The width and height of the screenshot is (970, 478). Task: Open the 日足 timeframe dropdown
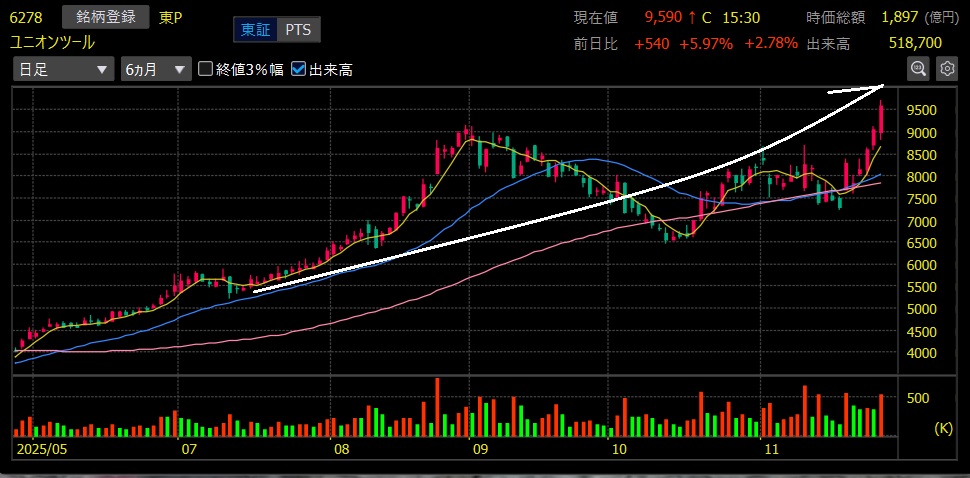coord(63,69)
